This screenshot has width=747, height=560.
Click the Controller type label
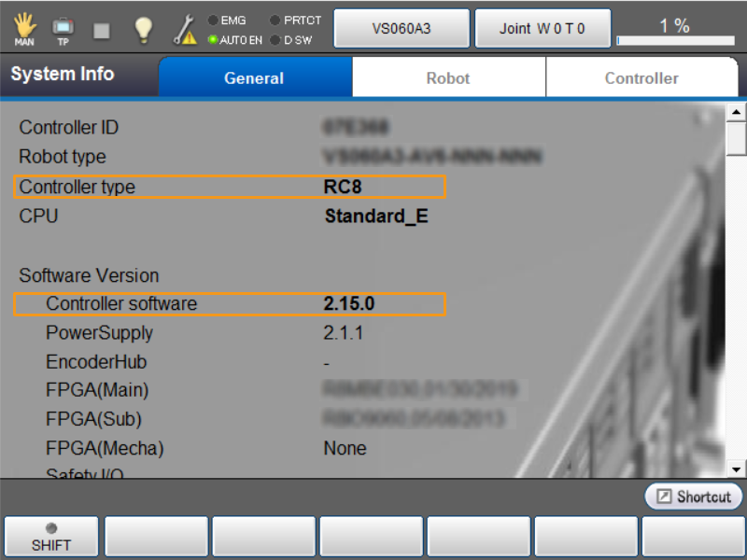point(78,187)
